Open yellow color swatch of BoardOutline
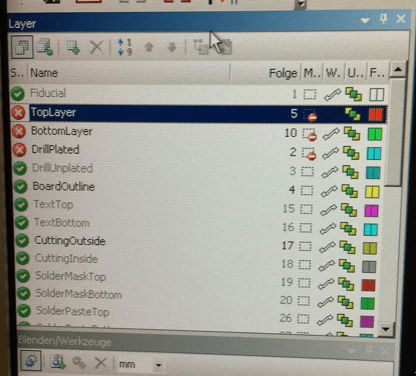Viewport: 416px width, 376px height. point(372,192)
